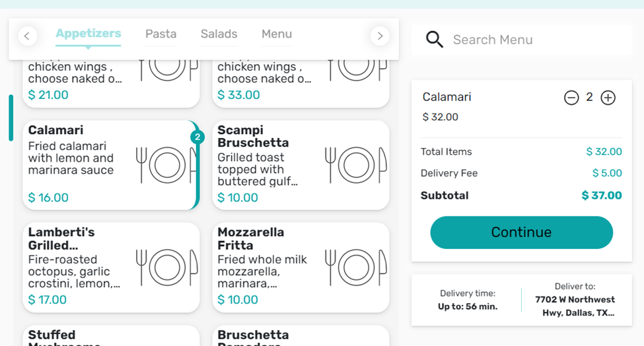Click the Search Menu input field
644x346 pixels.
(535, 40)
